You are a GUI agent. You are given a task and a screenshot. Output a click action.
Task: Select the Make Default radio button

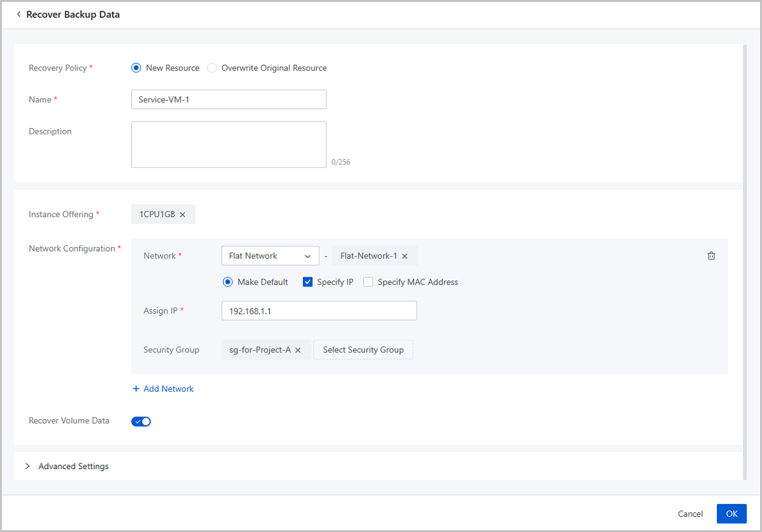(227, 281)
